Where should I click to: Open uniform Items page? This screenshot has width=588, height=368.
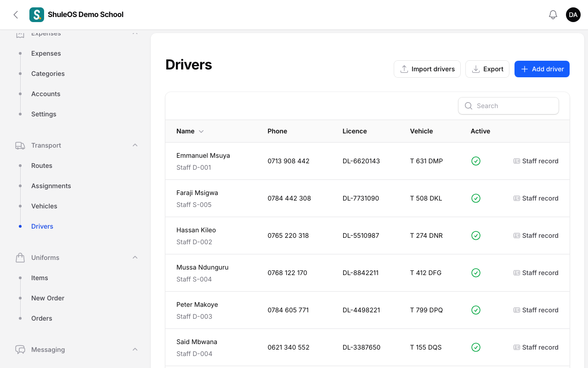(x=40, y=278)
